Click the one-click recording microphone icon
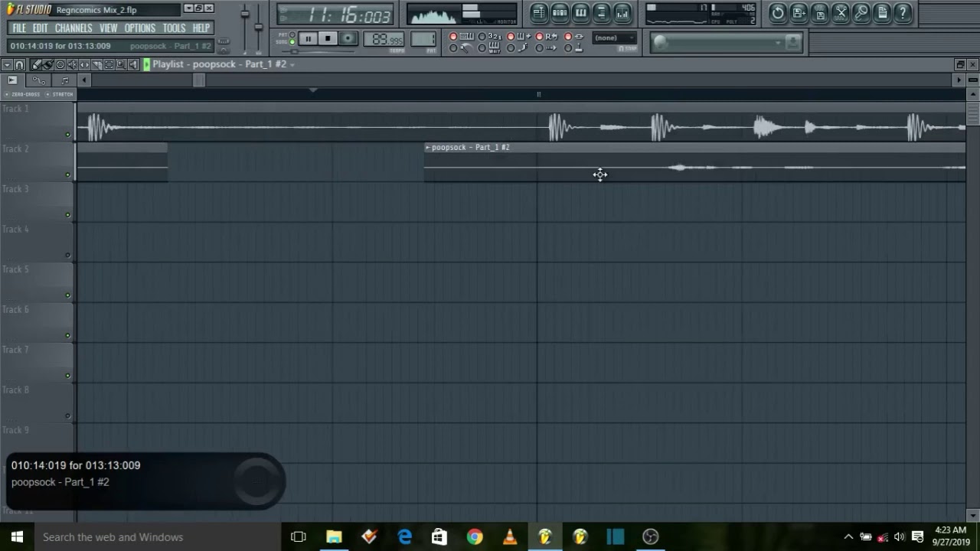The width and height of the screenshot is (980, 551). (x=861, y=12)
